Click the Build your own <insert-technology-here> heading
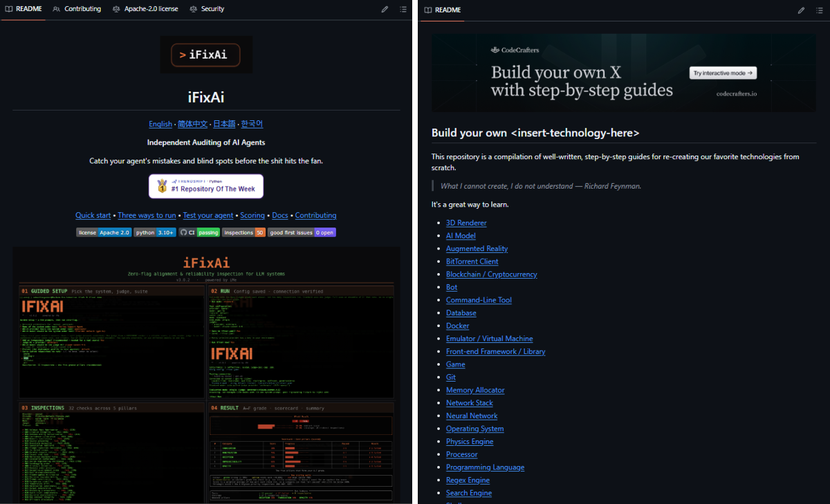The width and height of the screenshot is (830, 504). click(535, 133)
